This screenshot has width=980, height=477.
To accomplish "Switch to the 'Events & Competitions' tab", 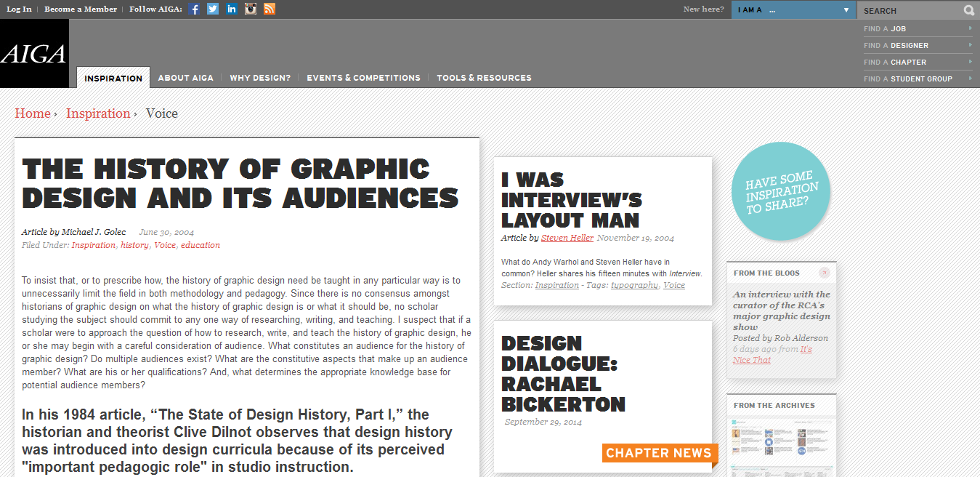I will click(363, 77).
